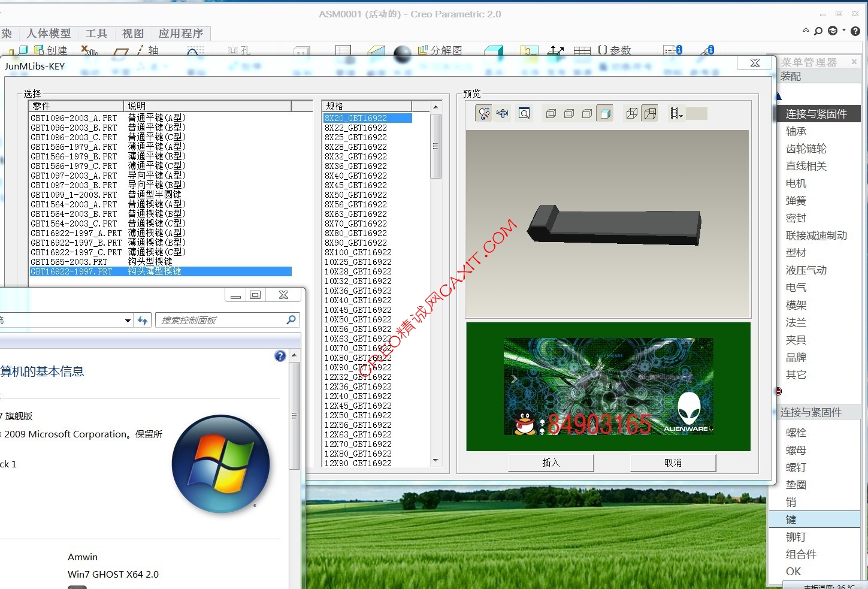Select 铆钉 in fastener submenu

point(796,537)
